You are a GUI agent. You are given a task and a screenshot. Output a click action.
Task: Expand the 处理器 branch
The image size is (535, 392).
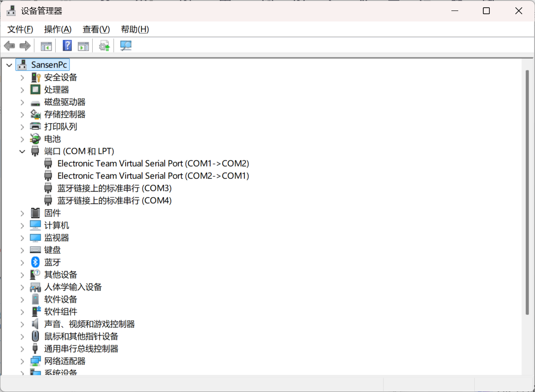pos(22,89)
